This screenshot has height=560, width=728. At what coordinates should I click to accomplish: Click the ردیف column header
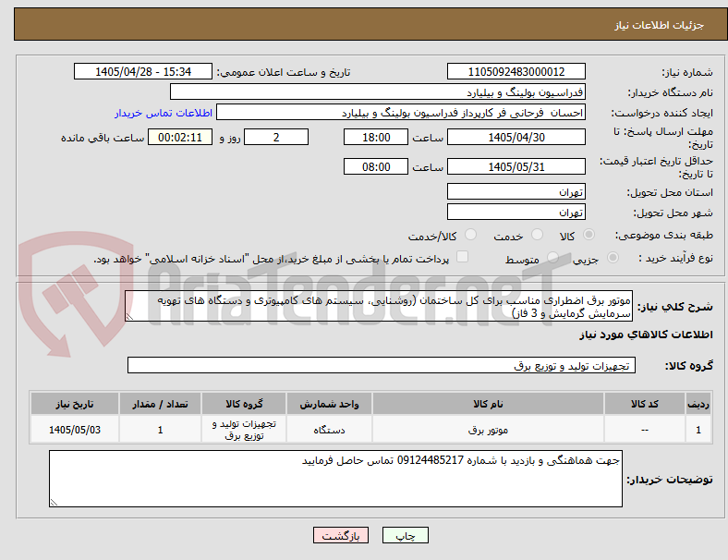pyautogui.click(x=698, y=404)
